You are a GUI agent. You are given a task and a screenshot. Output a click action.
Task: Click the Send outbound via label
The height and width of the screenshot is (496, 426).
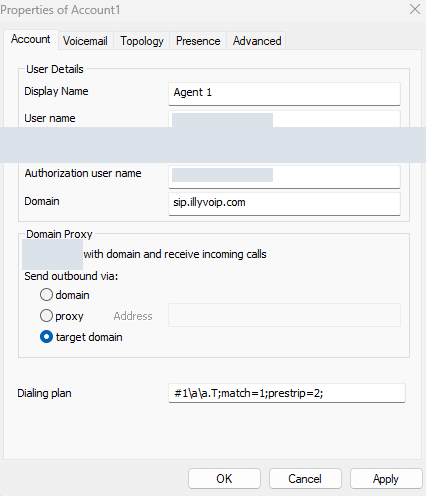pyautogui.click(x=71, y=276)
